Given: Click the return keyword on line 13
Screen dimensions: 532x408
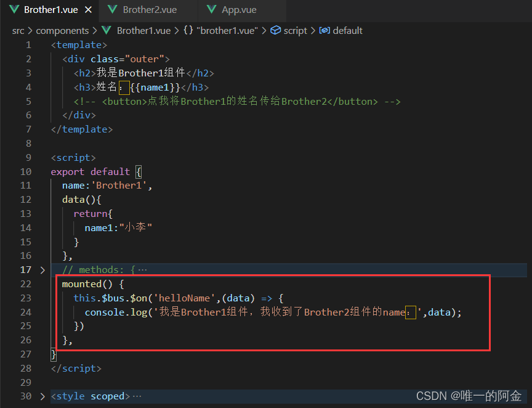Looking at the screenshot, I should pos(91,214).
